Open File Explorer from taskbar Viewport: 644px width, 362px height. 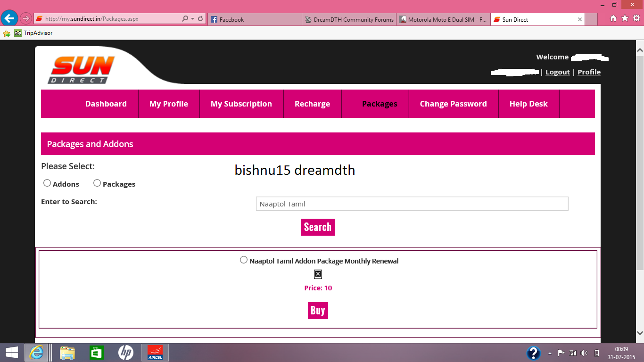tap(67, 353)
